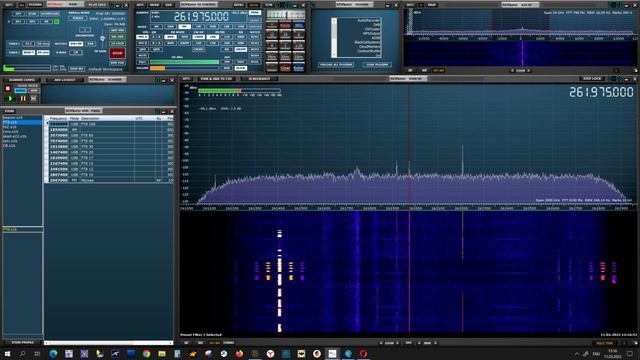Select LSB demodulation mode
The image size is (640, 360).
click(227, 27)
